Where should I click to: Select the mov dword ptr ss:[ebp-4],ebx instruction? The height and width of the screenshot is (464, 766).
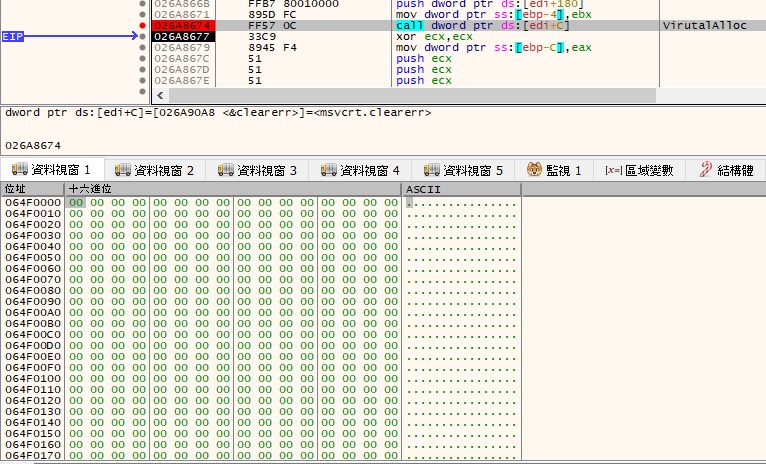click(493, 15)
